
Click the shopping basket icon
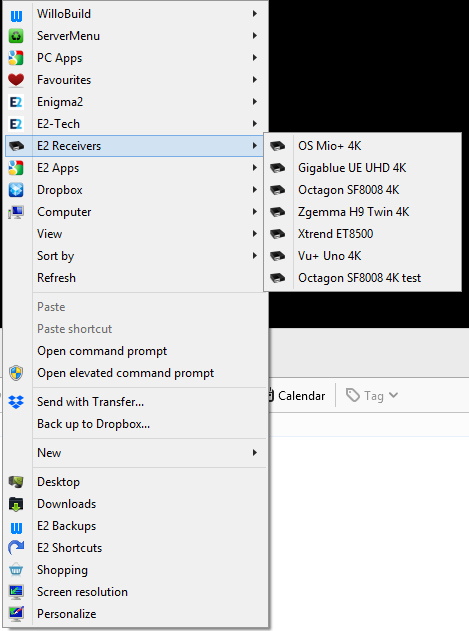coord(16,570)
